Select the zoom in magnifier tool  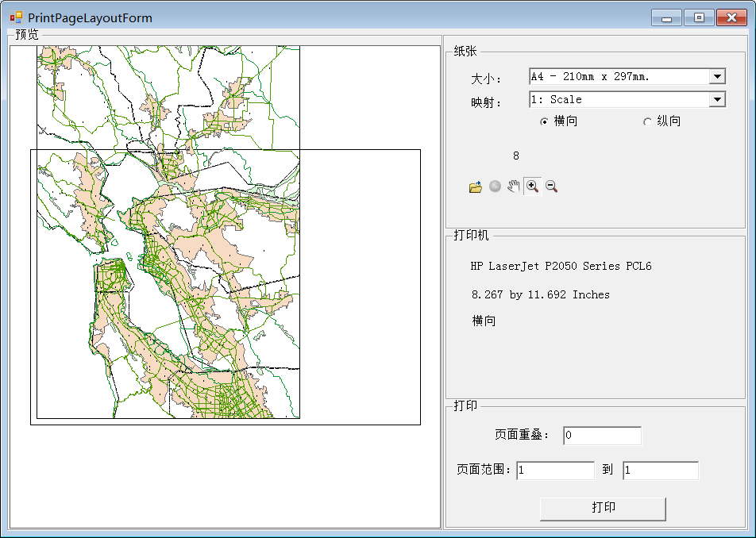(532, 186)
